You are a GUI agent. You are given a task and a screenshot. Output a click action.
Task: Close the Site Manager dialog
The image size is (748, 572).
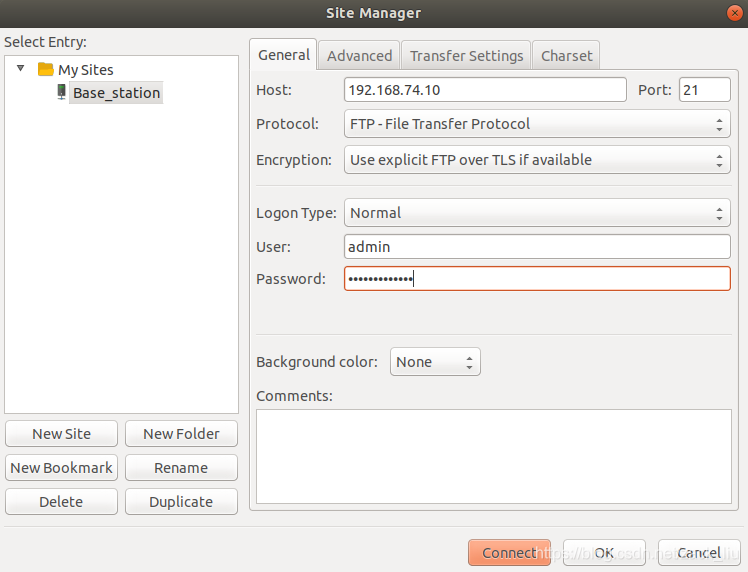tap(735, 13)
